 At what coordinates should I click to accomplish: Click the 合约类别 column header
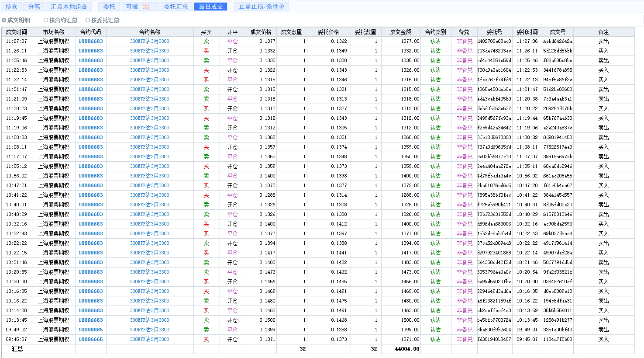(436, 32)
